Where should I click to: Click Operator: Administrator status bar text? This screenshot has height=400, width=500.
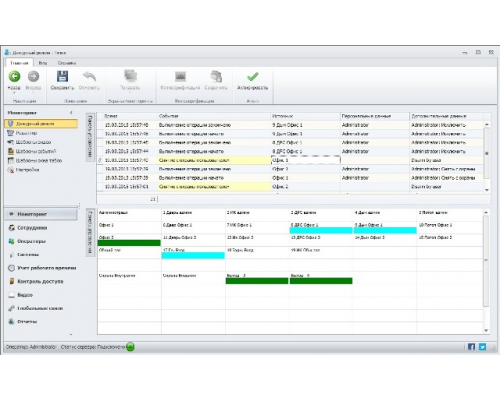[x=31, y=347]
